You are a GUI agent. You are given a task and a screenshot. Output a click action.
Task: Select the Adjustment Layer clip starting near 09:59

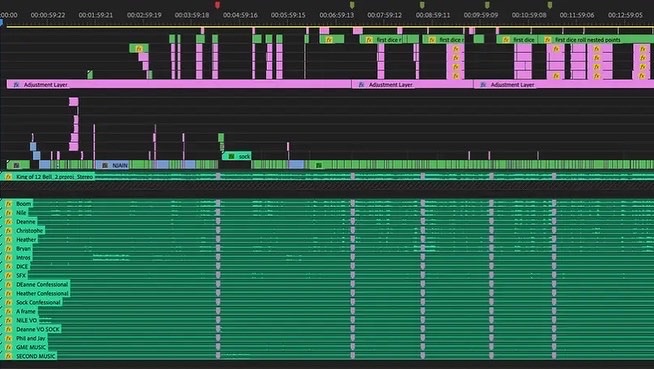(x=564, y=85)
